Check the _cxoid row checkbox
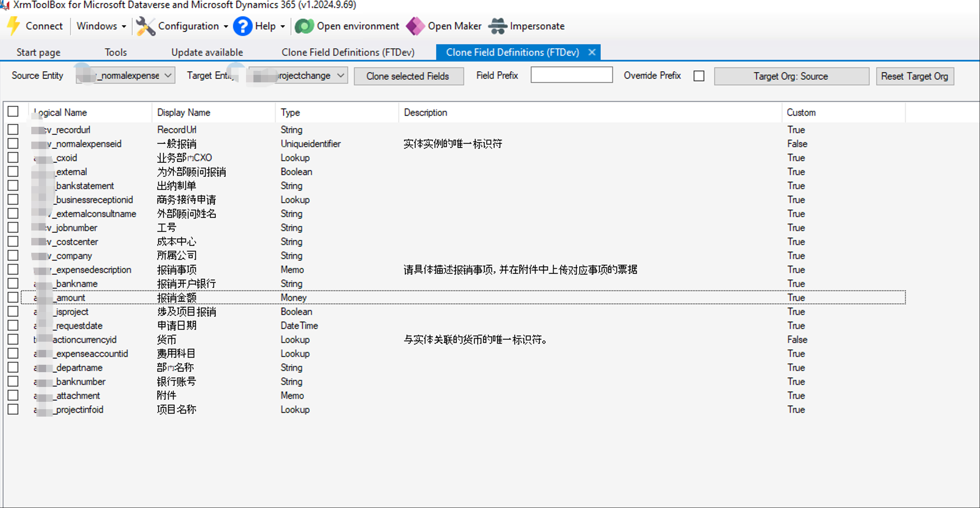This screenshot has height=508, width=980. [13, 157]
